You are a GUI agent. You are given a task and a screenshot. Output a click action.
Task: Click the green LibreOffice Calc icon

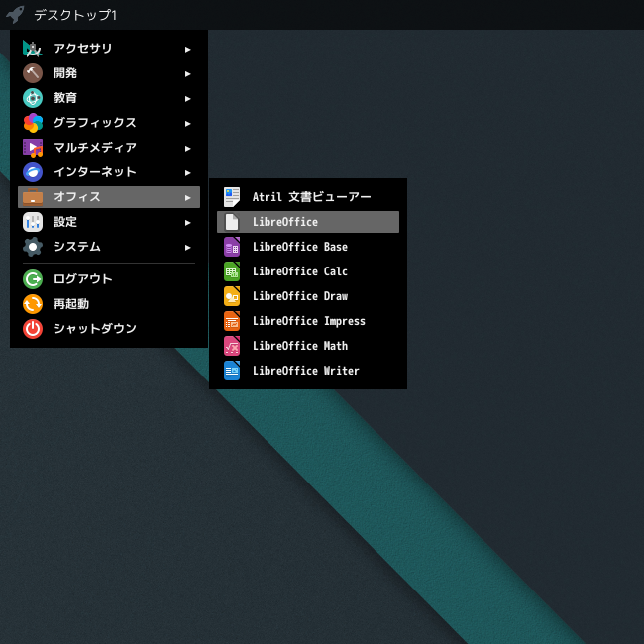coord(232,271)
